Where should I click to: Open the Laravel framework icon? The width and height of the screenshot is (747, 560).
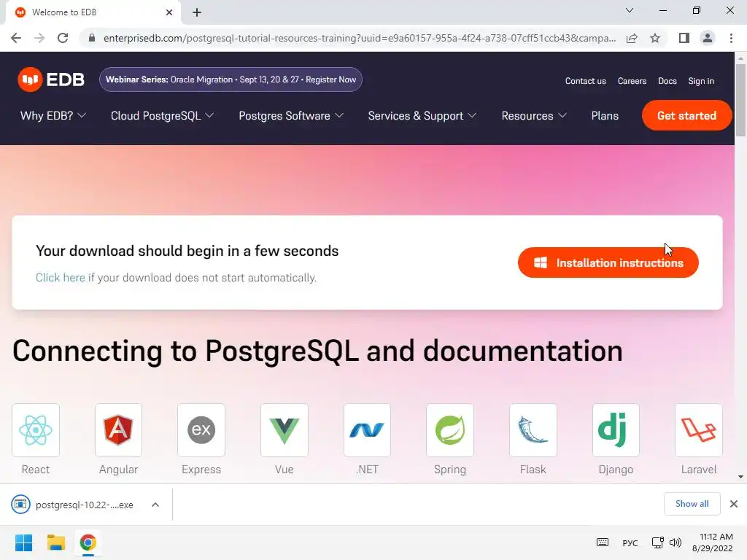[x=699, y=430]
